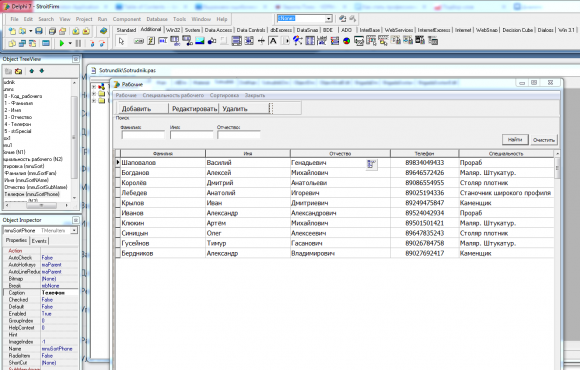580x370 pixels.
Task: Select the colorful Chart component icon
Action: pyautogui.click(x=346, y=41)
